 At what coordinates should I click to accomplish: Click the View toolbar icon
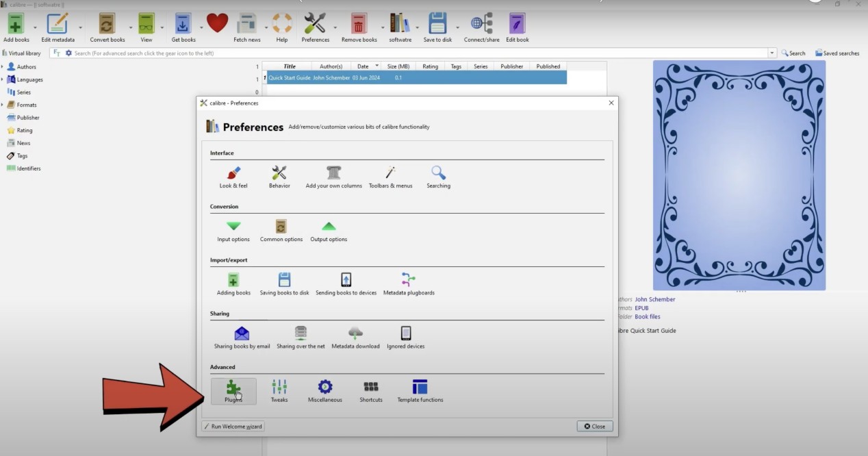click(146, 27)
